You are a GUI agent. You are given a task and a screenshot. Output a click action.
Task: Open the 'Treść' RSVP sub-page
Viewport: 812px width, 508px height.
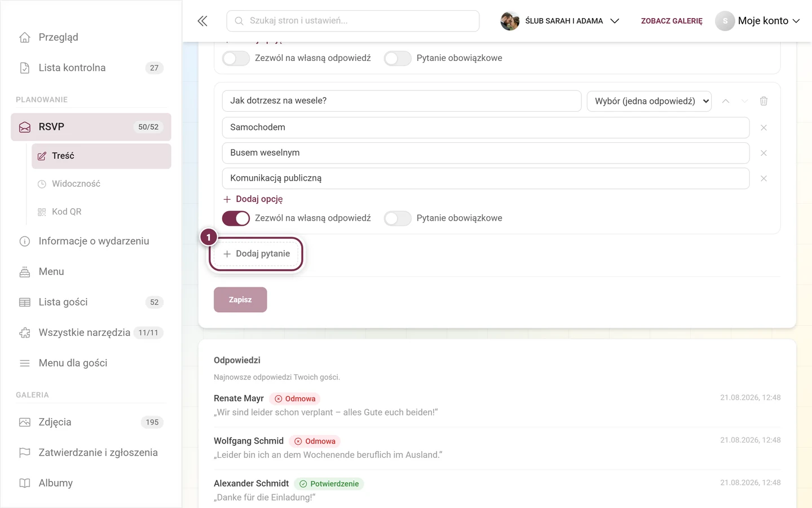pos(101,156)
